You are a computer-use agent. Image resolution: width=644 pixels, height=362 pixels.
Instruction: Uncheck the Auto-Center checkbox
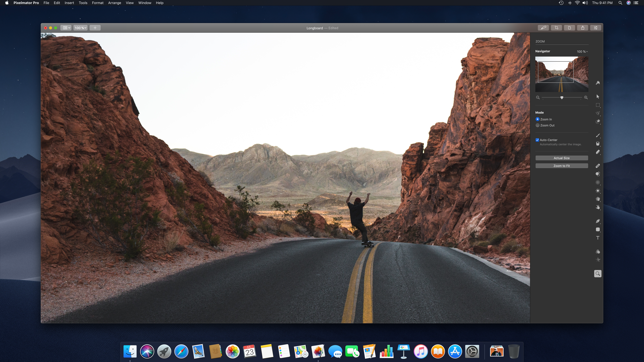[537, 140]
